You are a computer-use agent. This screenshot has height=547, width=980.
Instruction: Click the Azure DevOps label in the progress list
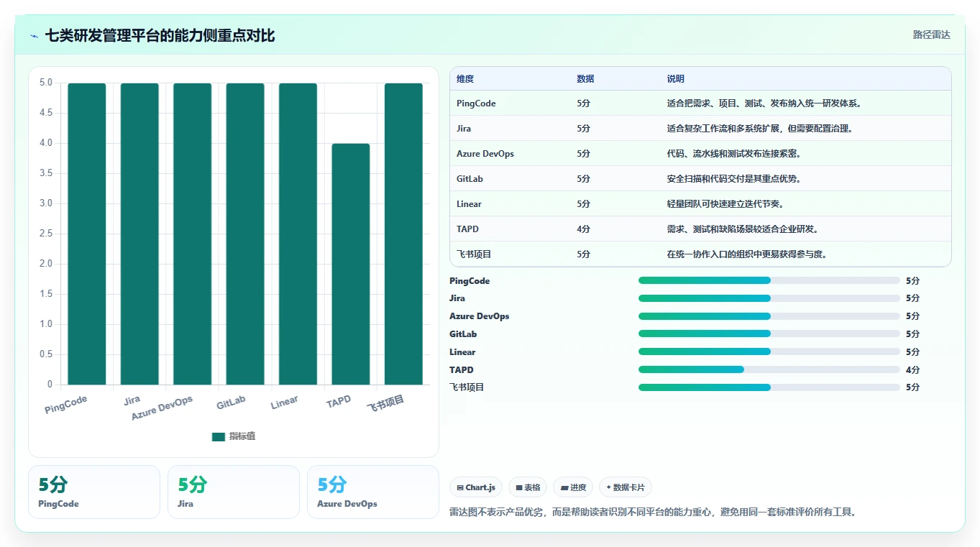480,316
